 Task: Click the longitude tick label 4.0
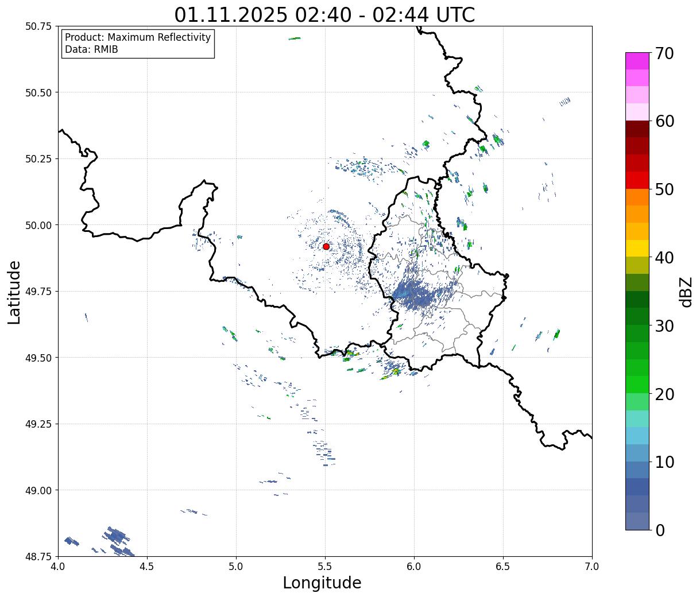58,566
